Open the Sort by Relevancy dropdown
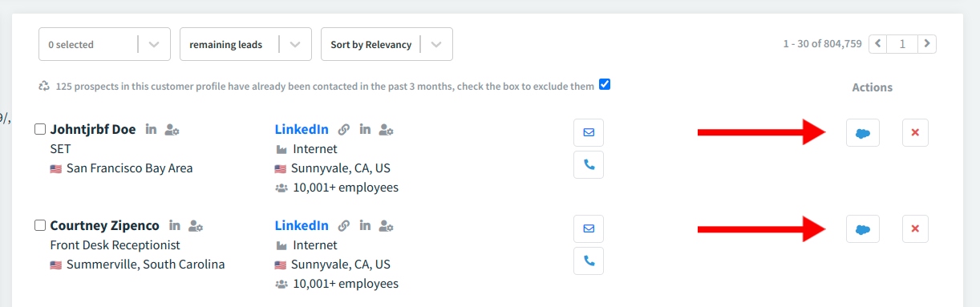Viewport: 980px width, 307px height. [x=387, y=44]
